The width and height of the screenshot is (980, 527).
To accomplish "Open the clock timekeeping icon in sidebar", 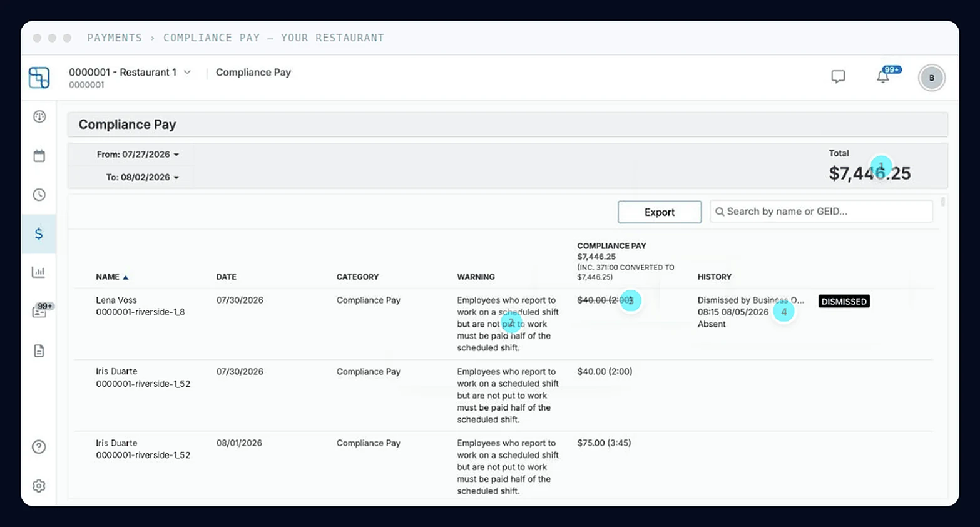I will pyautogui.click(x=39, y=195).
